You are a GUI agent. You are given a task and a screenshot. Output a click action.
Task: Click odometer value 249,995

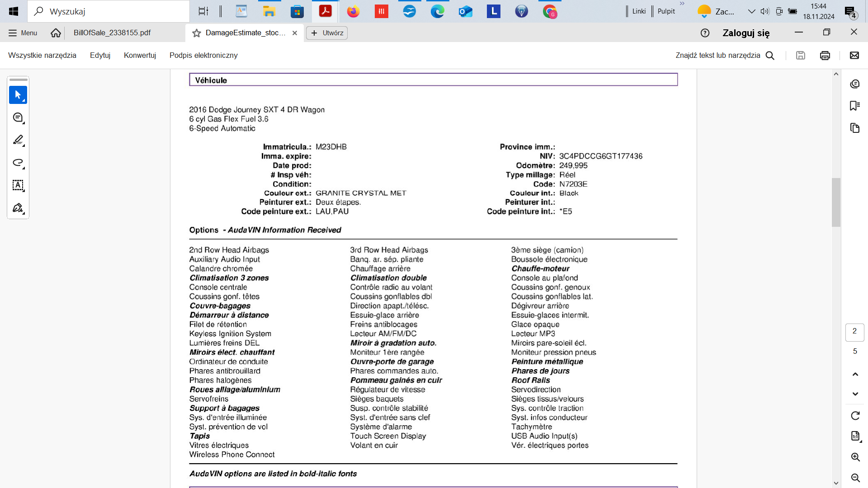pos(573,166)
